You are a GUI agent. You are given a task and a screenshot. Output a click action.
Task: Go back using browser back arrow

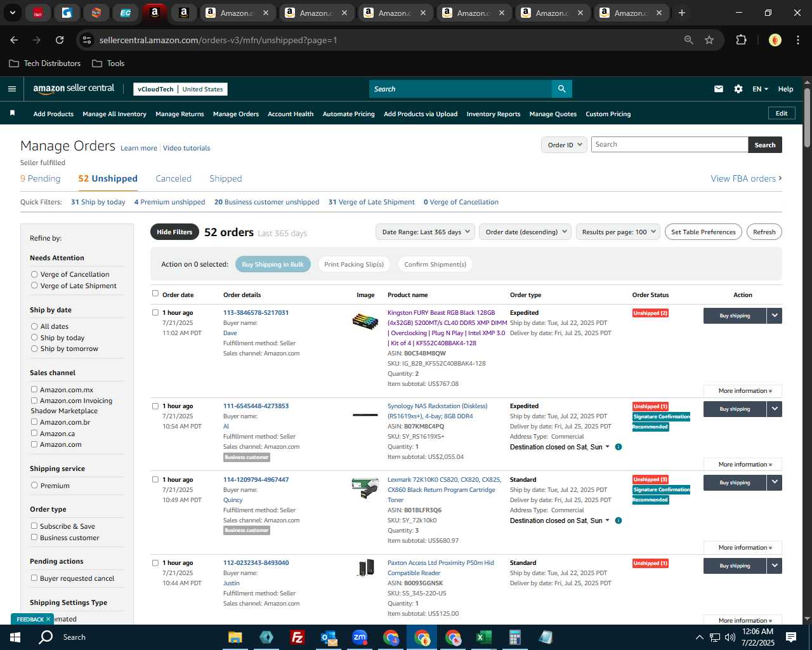coord(14,40)
